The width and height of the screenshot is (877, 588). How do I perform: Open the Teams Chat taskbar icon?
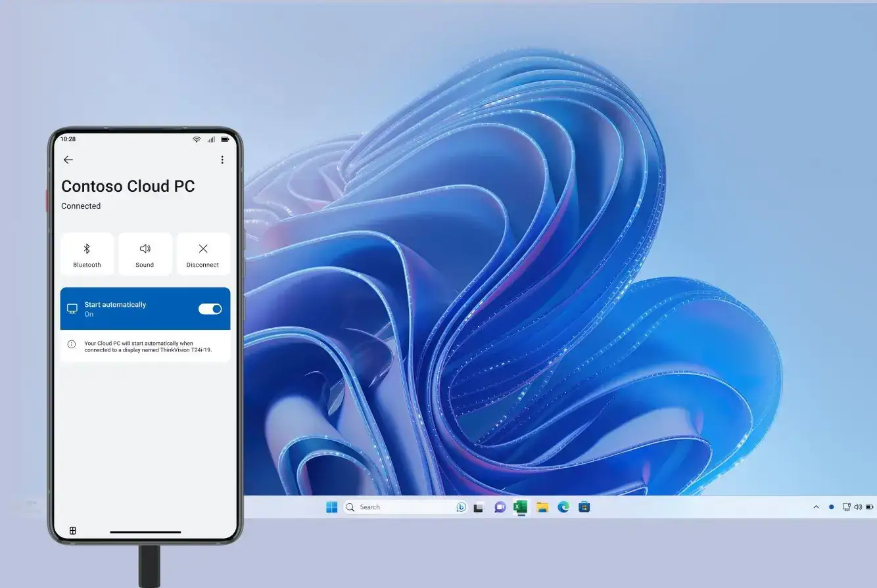pos(500,507)
